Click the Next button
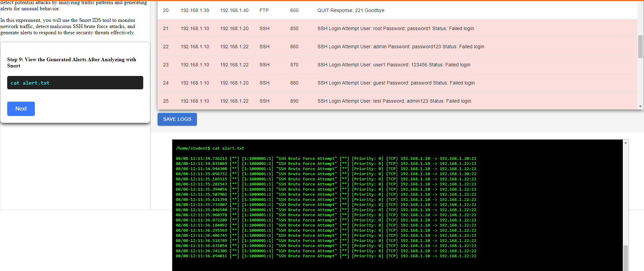Viewport: 644px width, 271px height. (x=21, y=109)
